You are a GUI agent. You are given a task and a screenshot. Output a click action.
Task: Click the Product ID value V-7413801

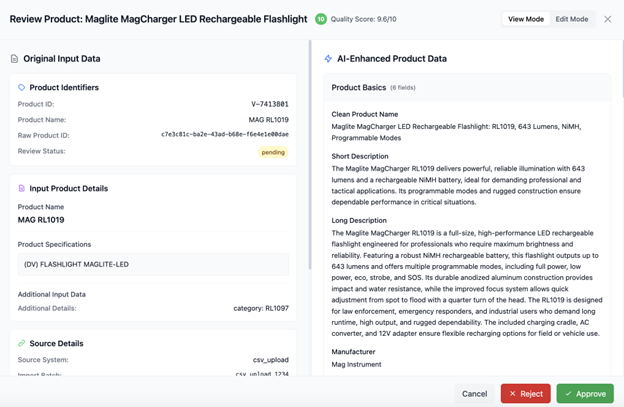click(269, 104)
